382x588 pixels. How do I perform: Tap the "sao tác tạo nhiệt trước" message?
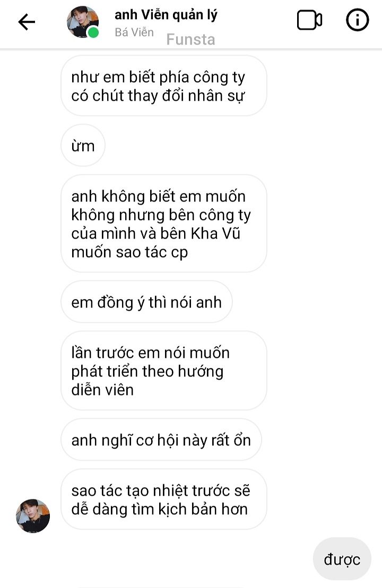(163, 499)
